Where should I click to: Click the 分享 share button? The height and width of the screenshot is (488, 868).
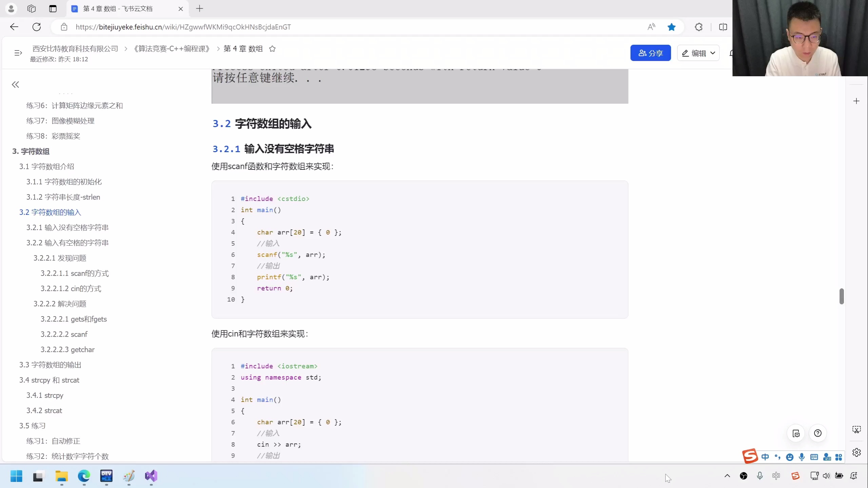coord(650,53)
